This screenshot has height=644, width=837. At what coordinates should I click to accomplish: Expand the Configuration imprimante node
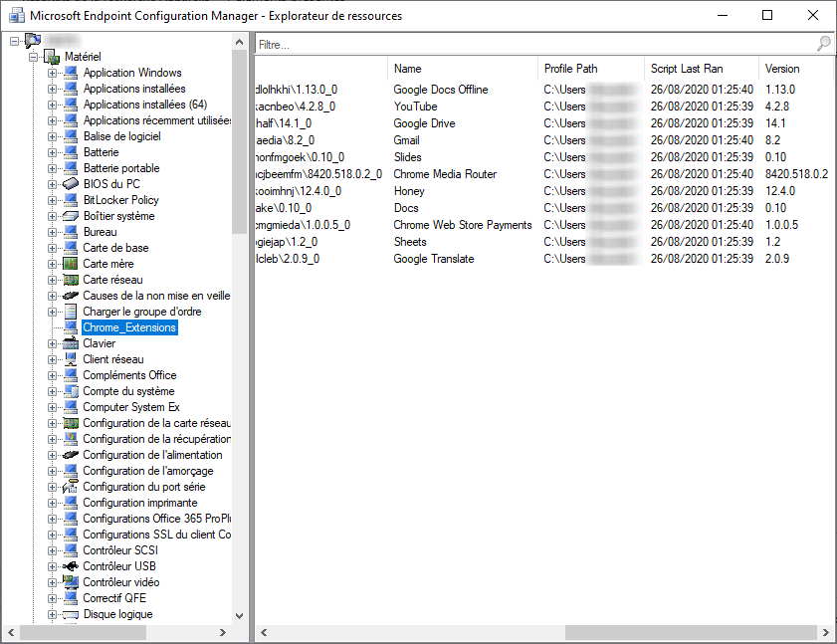coord(52,503)
